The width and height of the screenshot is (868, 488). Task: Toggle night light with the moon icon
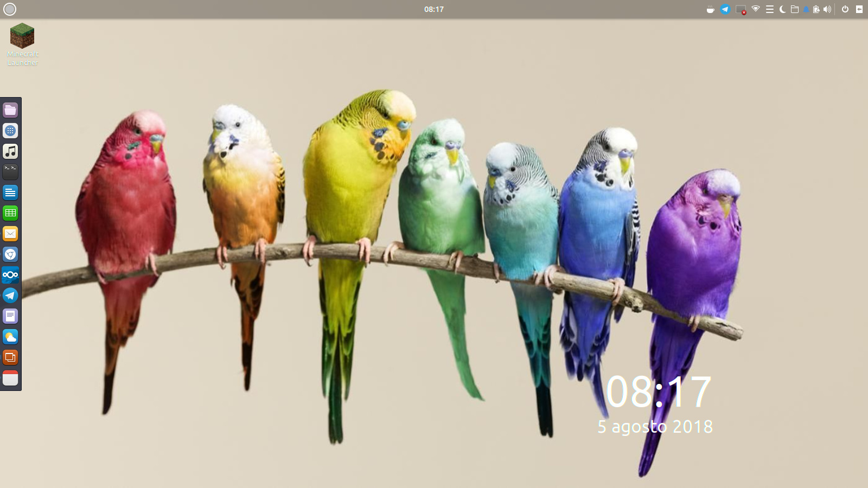(783, 9)
